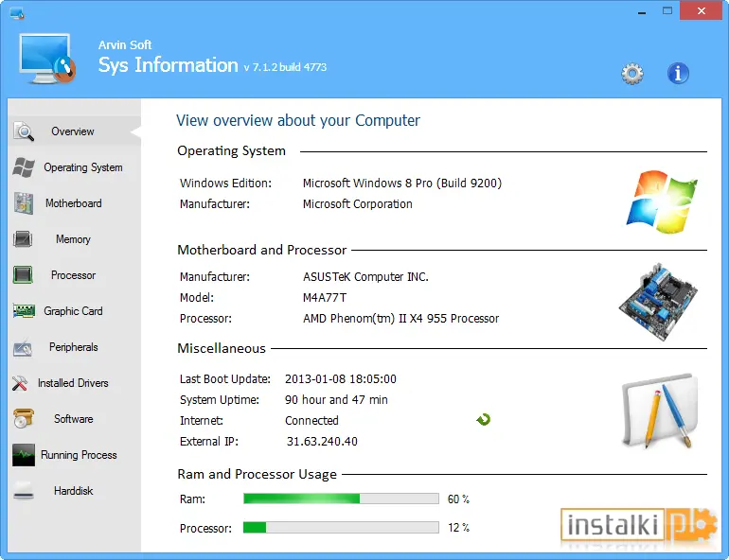
Task: Open settings via the gear icon
Action: click(x=632, y=74)
